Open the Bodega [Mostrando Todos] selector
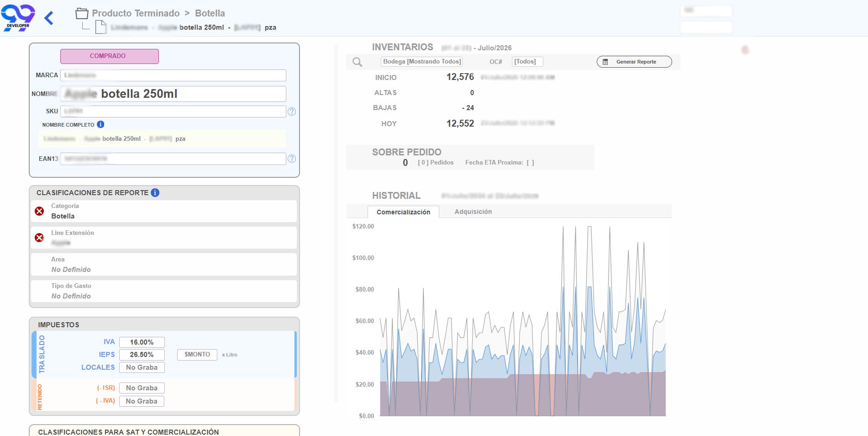 422,62
